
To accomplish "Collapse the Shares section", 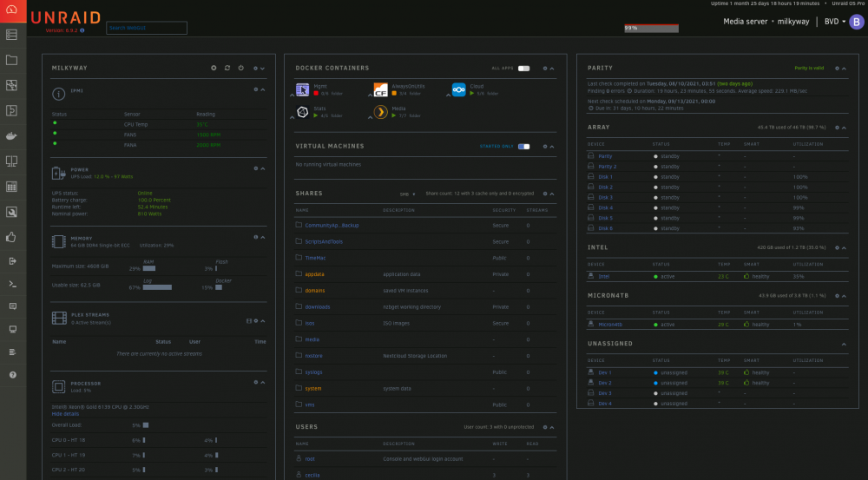I will [552, 194].
